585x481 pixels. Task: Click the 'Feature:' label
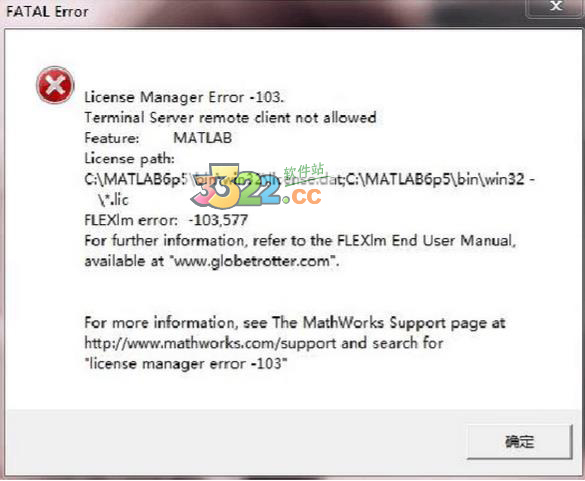click(112, 138)
